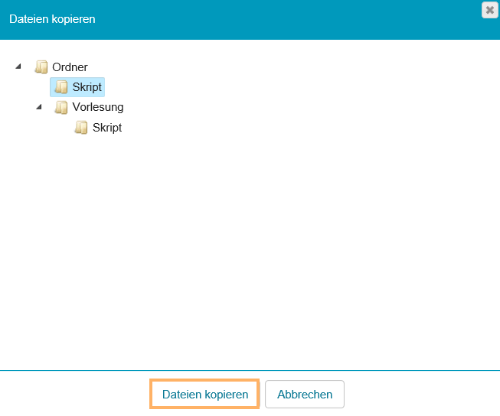Select the Ordner tree label
Screen dimensions: 500x416
70,67
